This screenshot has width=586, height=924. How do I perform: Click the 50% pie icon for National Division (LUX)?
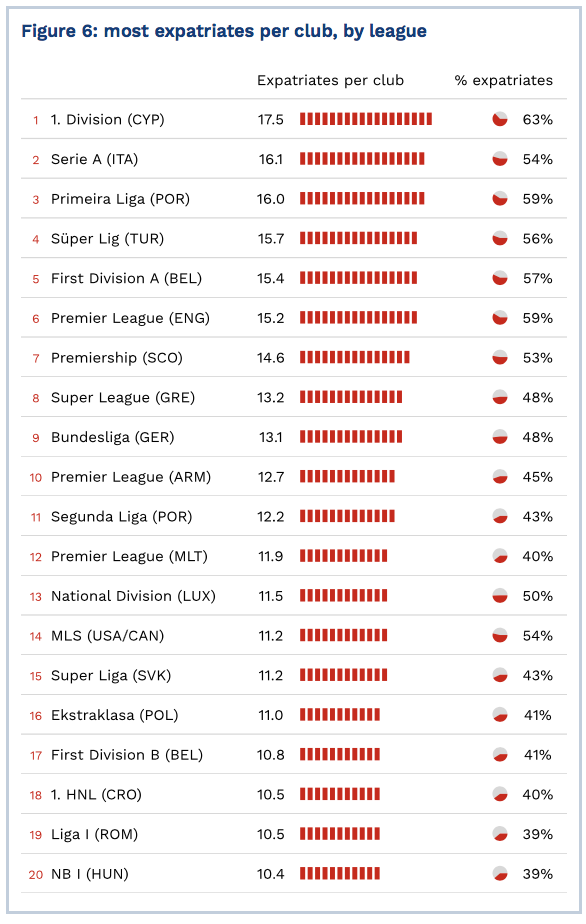point(500,596)
